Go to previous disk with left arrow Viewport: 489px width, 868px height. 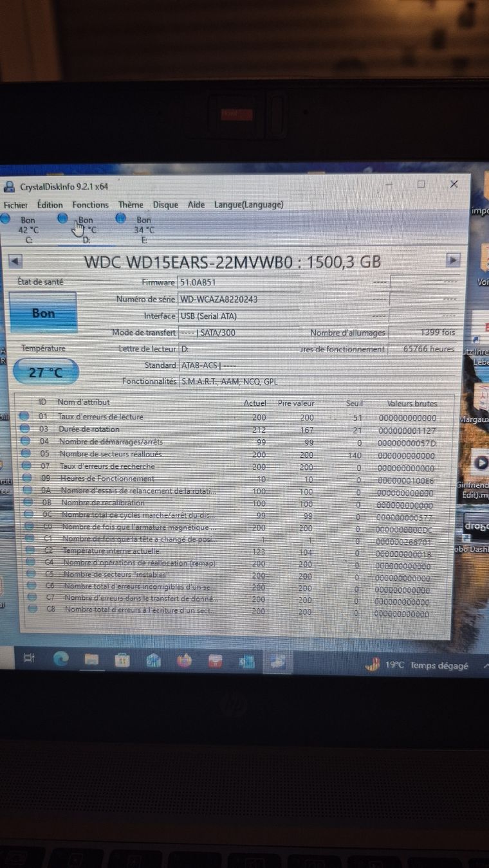point(15,260)
